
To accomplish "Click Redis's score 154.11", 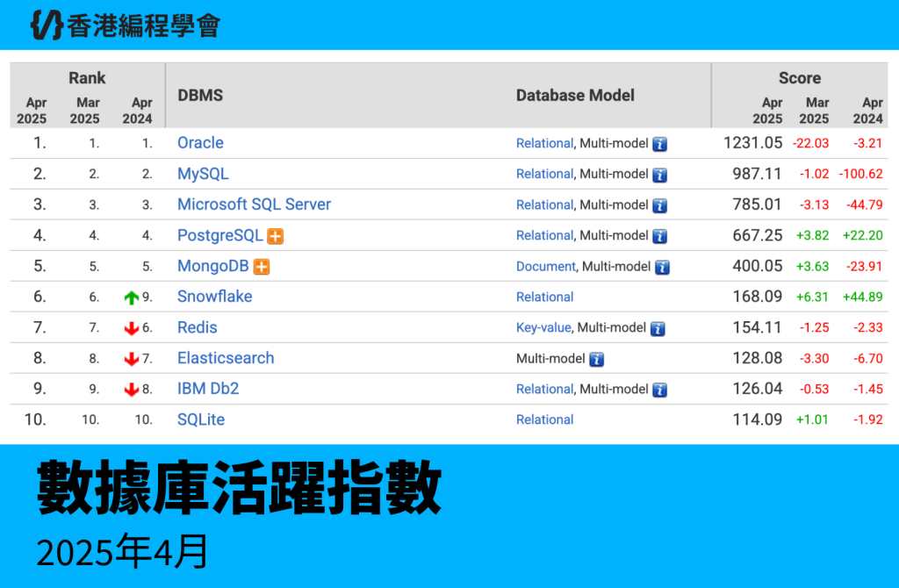I will click(758, 327).
